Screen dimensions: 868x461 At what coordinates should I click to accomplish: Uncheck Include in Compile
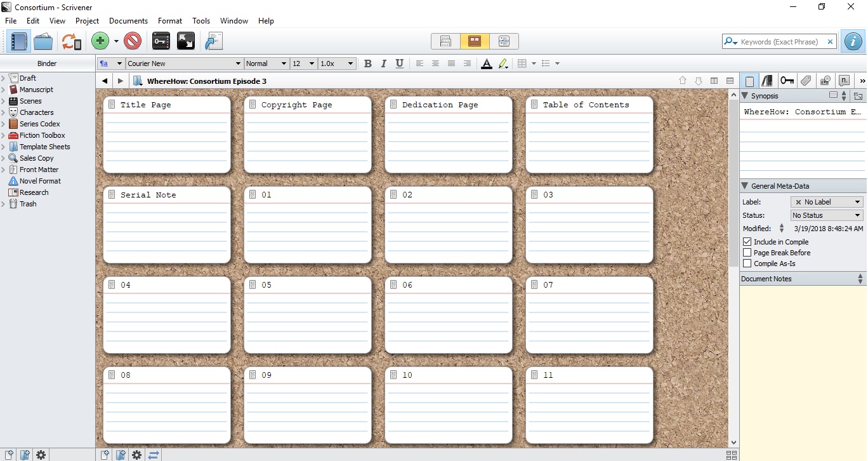click(x=747, y=242)
